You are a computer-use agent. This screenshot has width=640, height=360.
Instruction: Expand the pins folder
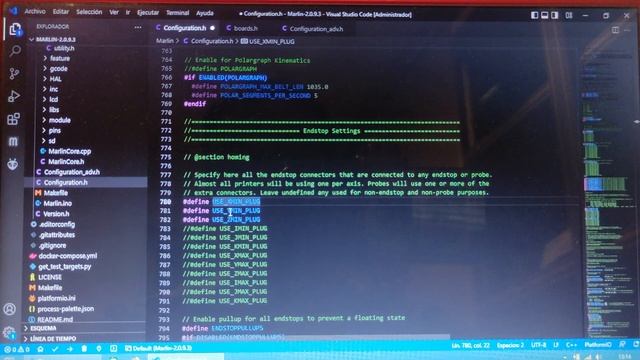pos(54,131)
